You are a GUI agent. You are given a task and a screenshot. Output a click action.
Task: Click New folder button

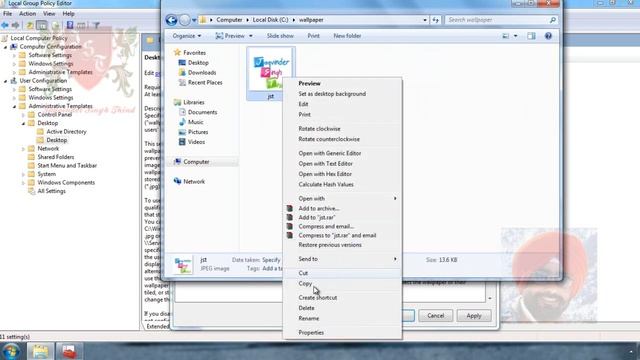coord(347,36)
